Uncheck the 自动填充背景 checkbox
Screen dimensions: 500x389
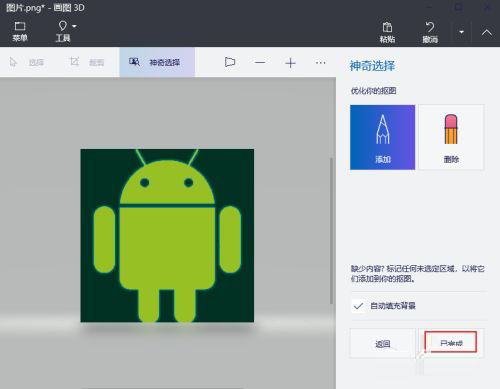358,306
